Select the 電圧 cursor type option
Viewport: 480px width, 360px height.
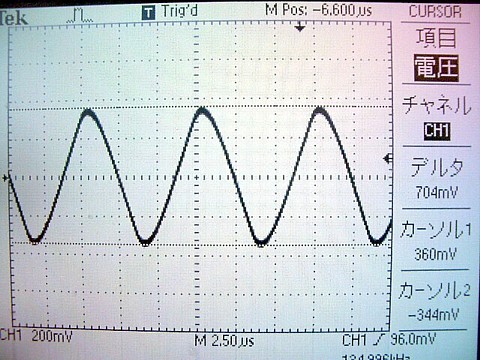click(436, 68)
